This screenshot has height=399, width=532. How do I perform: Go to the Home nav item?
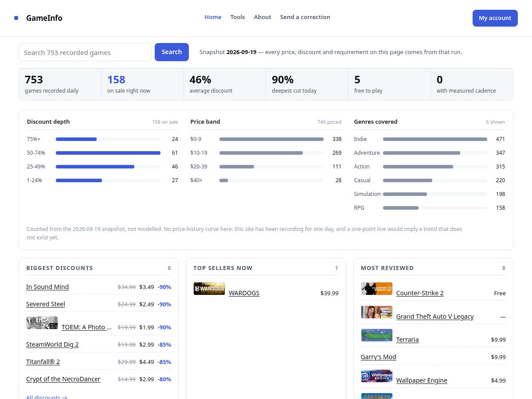click(x=213, y=17)
